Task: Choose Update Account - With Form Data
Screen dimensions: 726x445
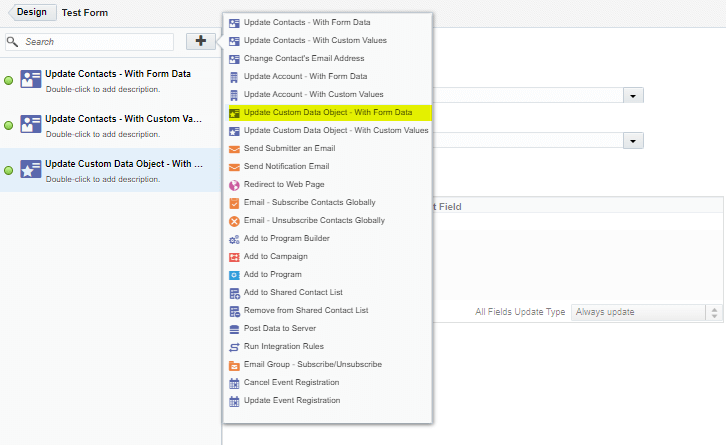Action: pyautogui.click(x=305, y=76)
